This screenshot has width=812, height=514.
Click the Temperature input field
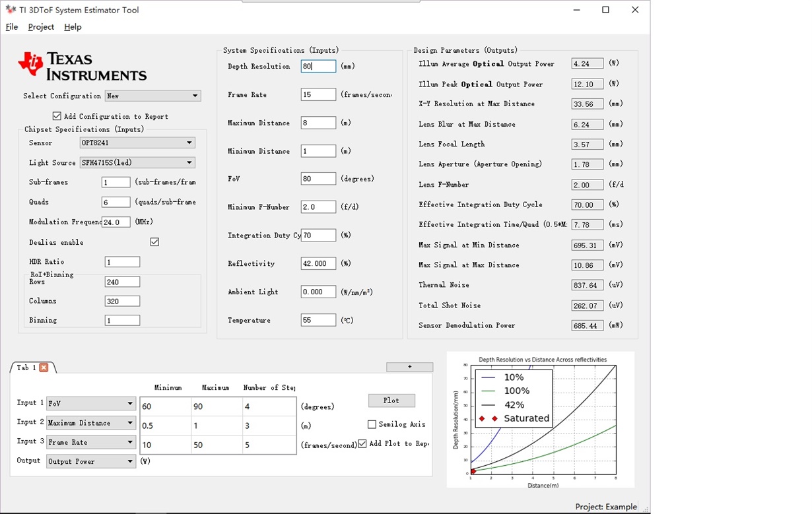[x=318, y=320]
